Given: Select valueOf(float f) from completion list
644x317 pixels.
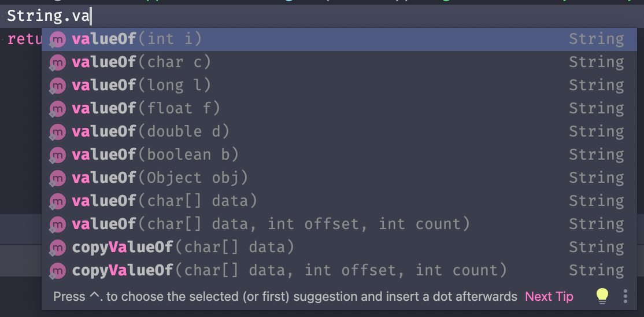Looking at the screenshot, I should [339, 109].
